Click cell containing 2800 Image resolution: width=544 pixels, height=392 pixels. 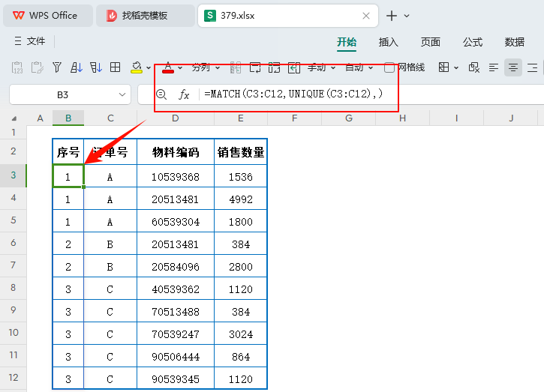(241, 268)
